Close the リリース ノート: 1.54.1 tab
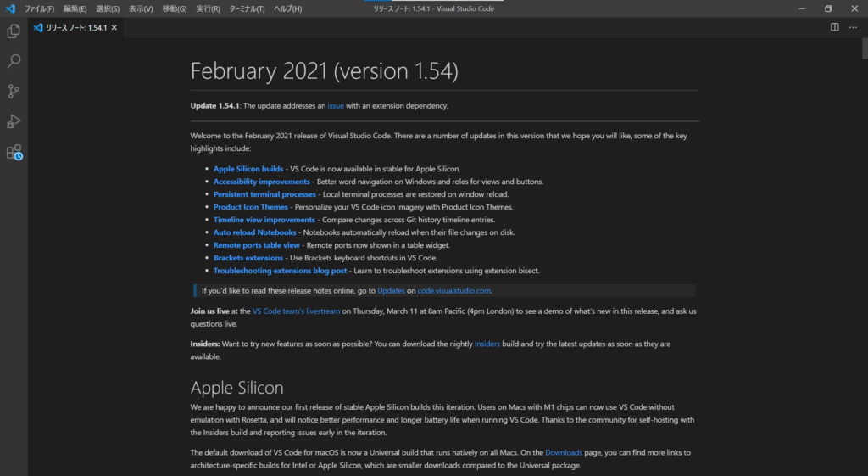Image resolution: width=868 pixels, height=476 pixels. click(114, 27)
